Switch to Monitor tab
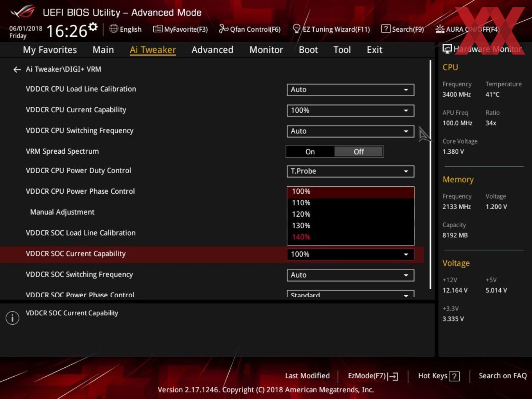This screenshot has width=532, height=399. pos(266,50)
